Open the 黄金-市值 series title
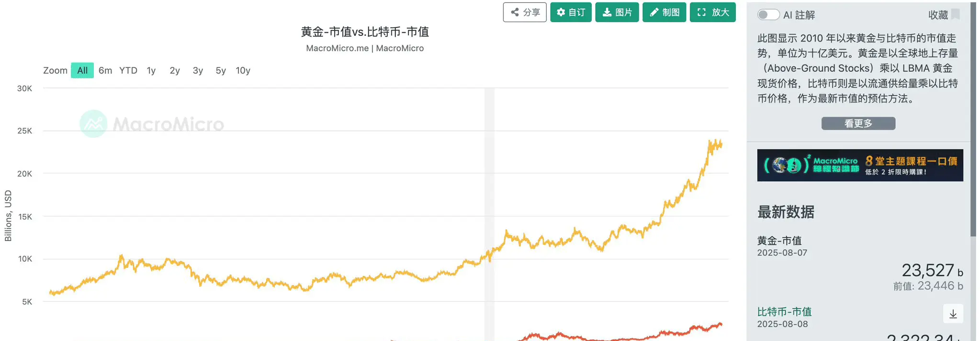 (x=779, y=241)
